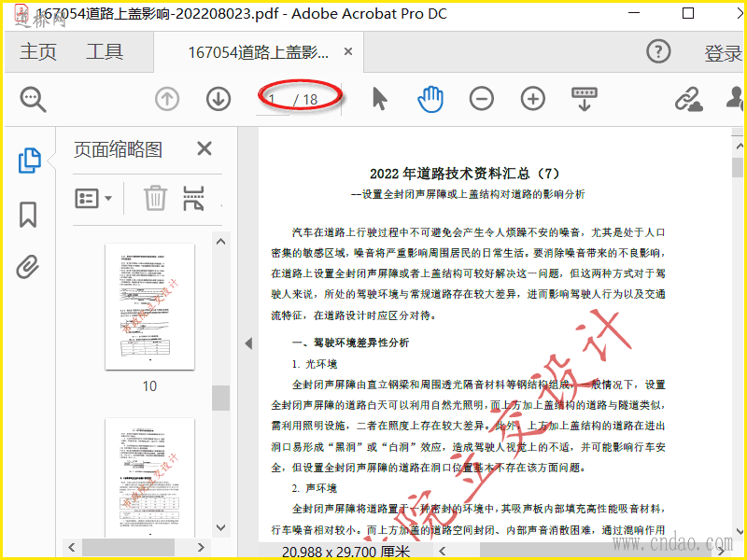The image size is (747, 560).
Task: Open the bookmarks panel
Action: click(28, 215)
